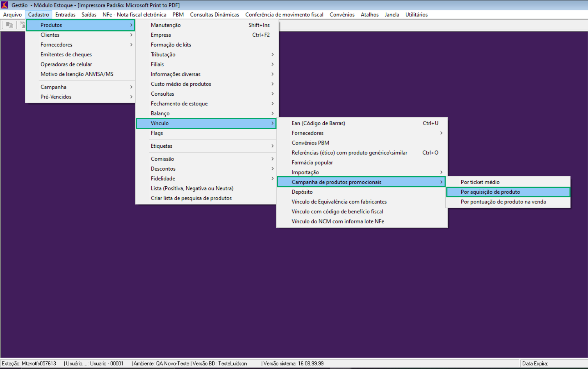Select Depósito in the Vínculo submenu

(x=361, y=192)
